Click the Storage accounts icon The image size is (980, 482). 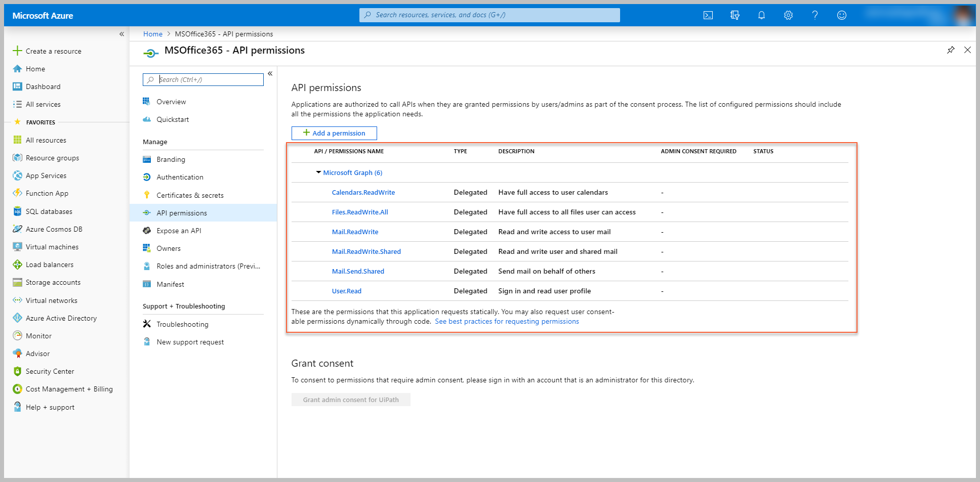[x=17, y=282]
